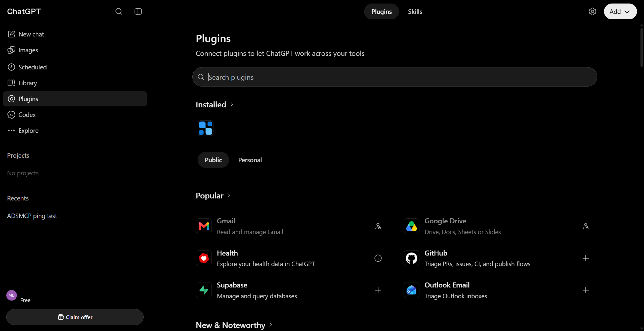644x331 pixels.
Task: Add the Outlook Email plugin with plus
Action: (586, 290)
